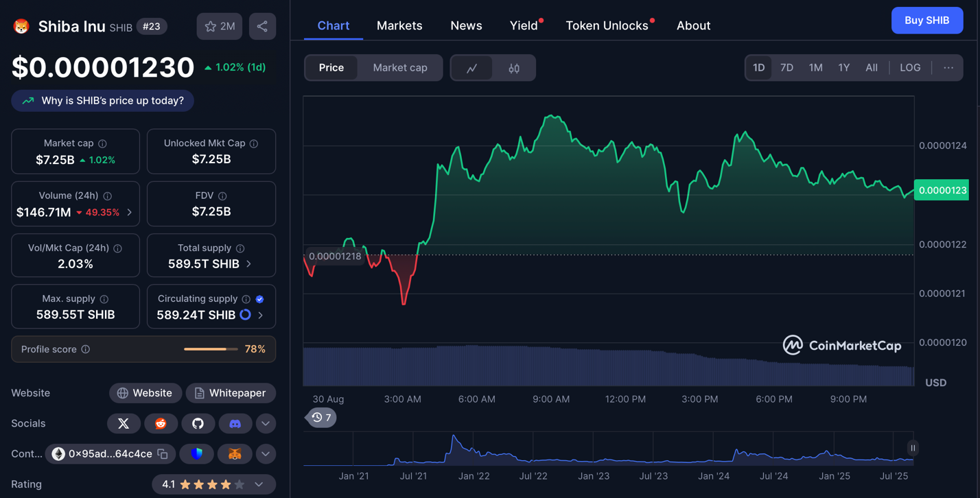Switch to the Markets tab
The height and width of the screenshot is (498, 980).
click(399, 25)
